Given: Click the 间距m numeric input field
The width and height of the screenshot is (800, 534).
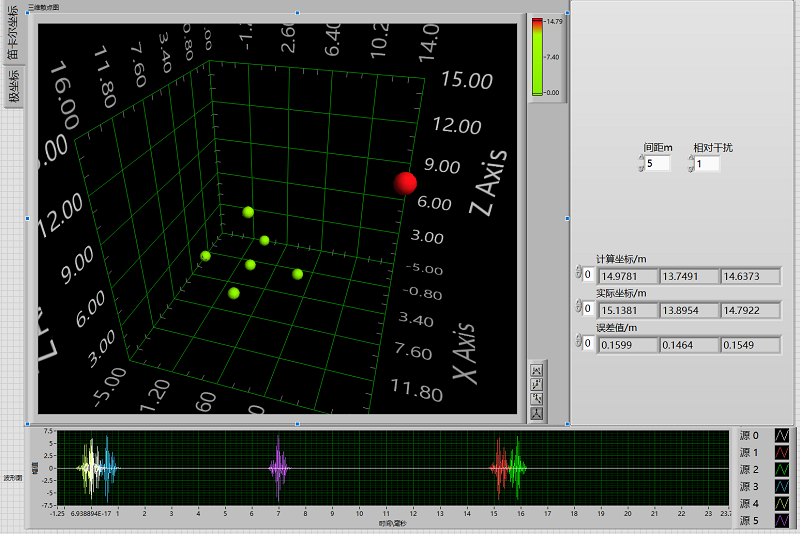Looking at the screenshot, I should 658,163.
